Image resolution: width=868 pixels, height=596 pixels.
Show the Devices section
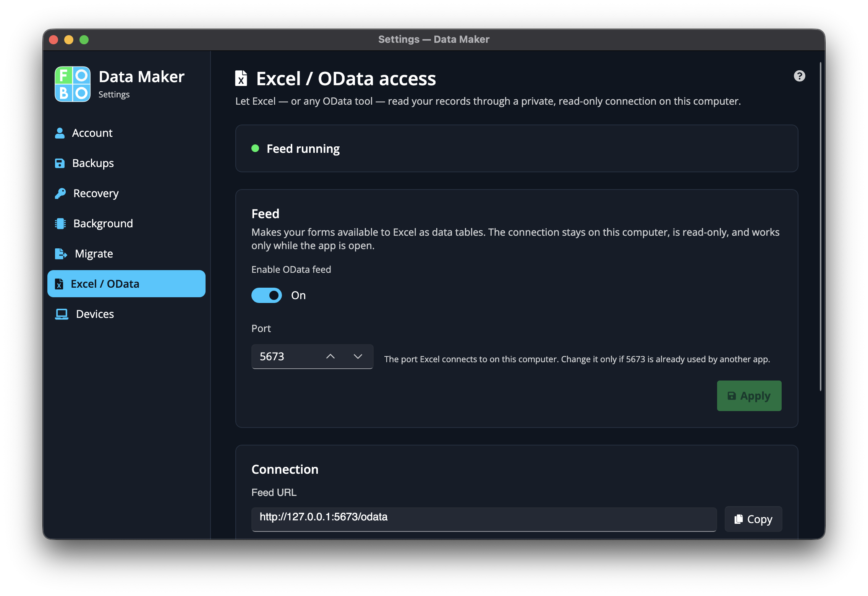point(126,314)
